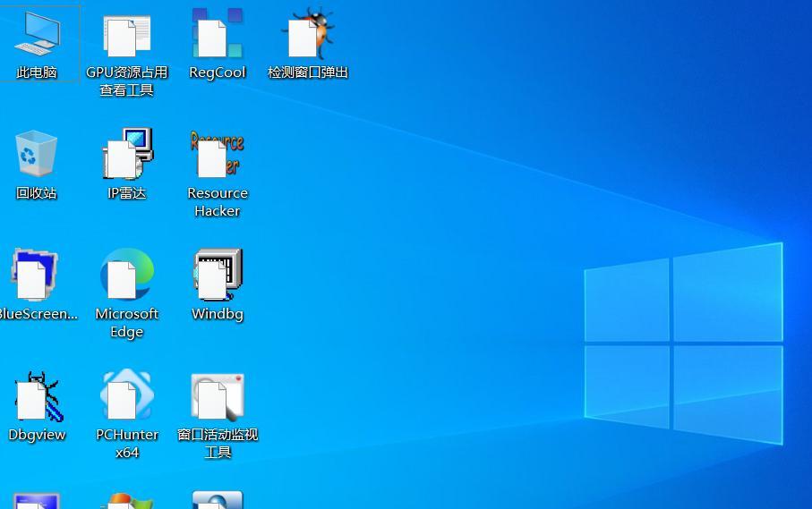Select the 此电脑 desktop icon
812x509 pixels.
click(37, 33)
